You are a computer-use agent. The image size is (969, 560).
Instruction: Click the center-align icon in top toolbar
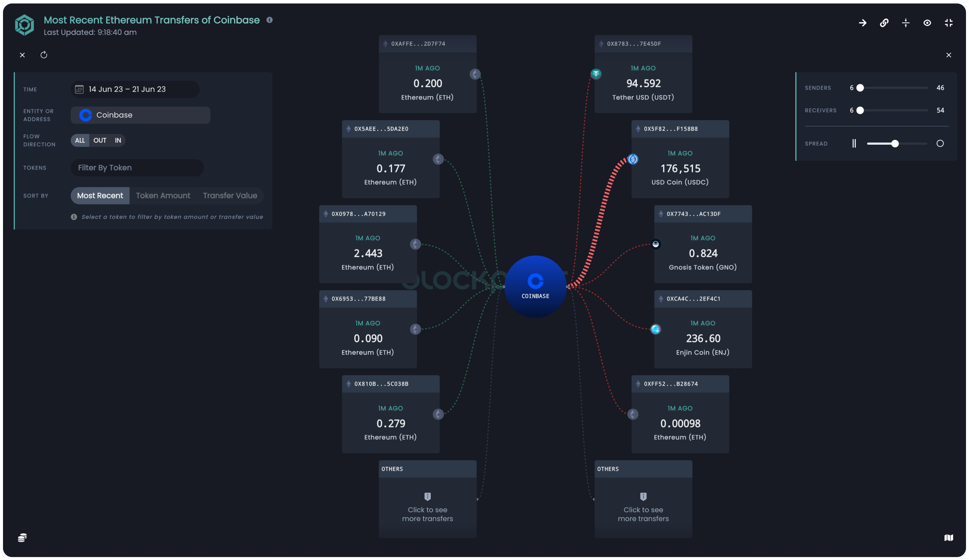click(905, 23)
